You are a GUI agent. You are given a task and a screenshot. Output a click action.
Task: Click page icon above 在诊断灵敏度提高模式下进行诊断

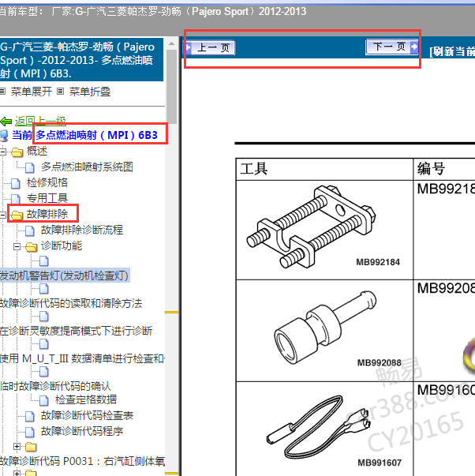(44, 317)
